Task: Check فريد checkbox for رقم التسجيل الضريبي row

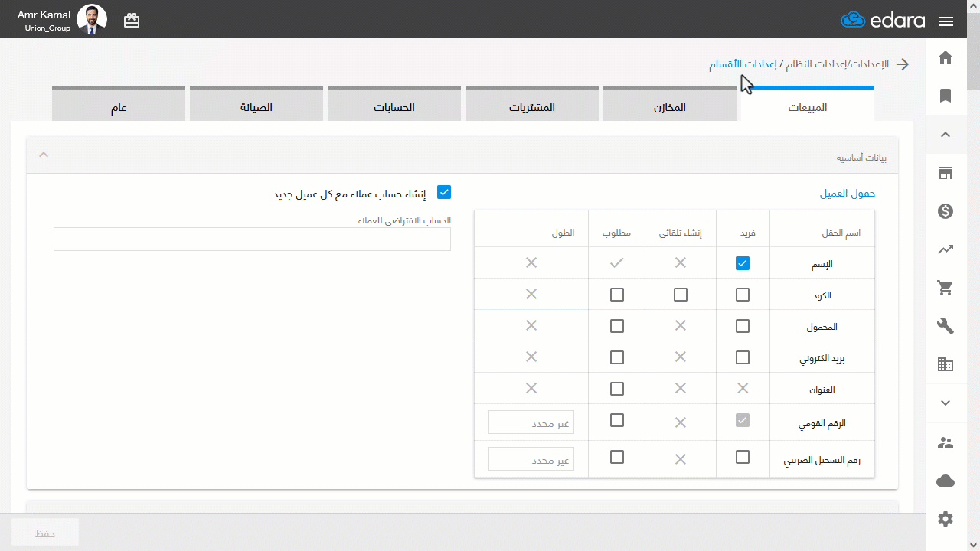Action: pos(742,457)
